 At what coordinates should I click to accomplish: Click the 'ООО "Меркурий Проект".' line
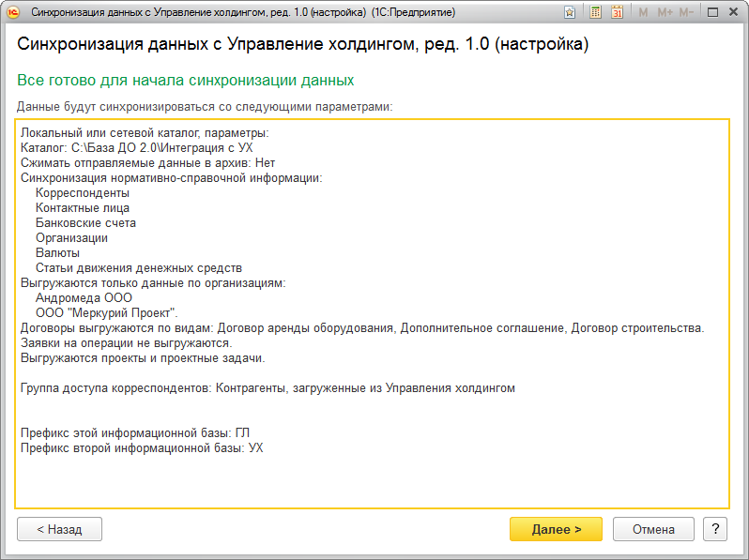106,313
